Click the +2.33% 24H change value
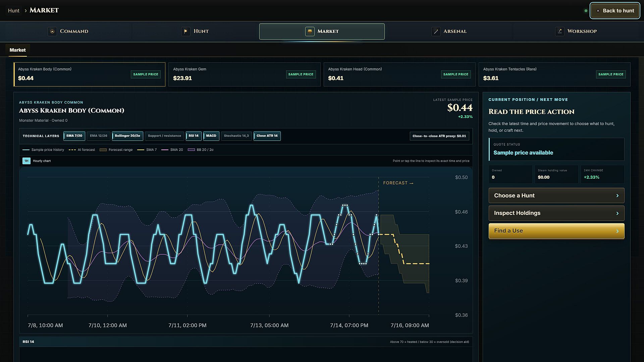Screen dimensions: 644x362 592,177
